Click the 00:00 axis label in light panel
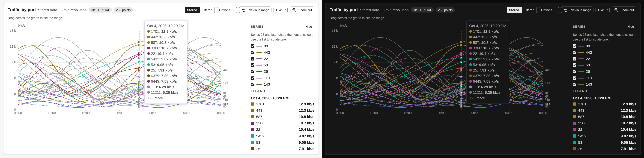 [x=153, y=113]
